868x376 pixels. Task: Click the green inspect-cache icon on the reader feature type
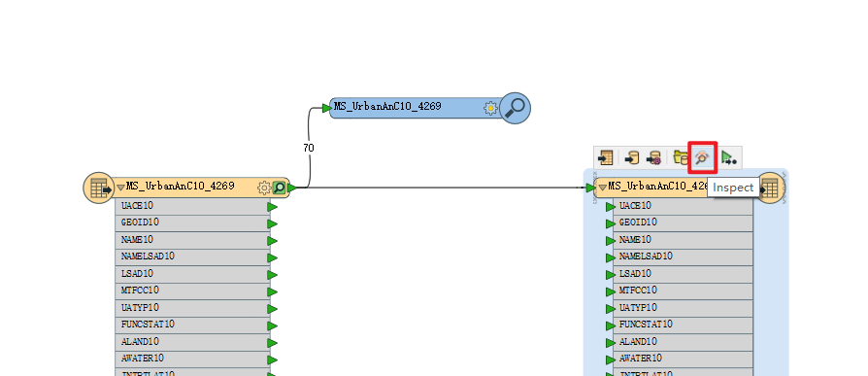pyautogui.click(x=279, y=188)
